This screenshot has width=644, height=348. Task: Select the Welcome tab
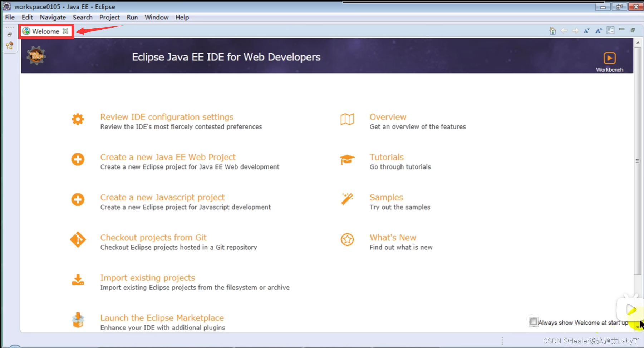tap(45, 31)
